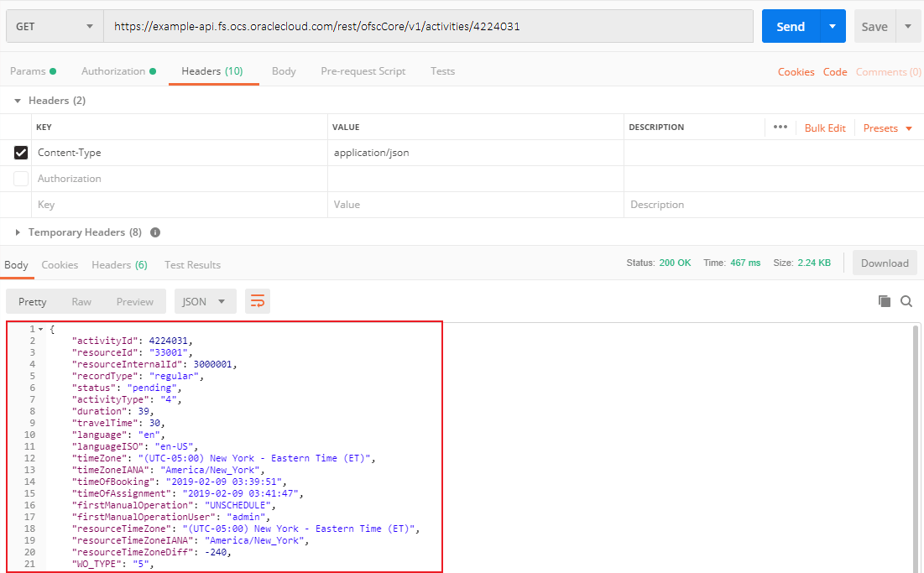Open the Cookies link
The image size is (924, 573).
point(796,72)
